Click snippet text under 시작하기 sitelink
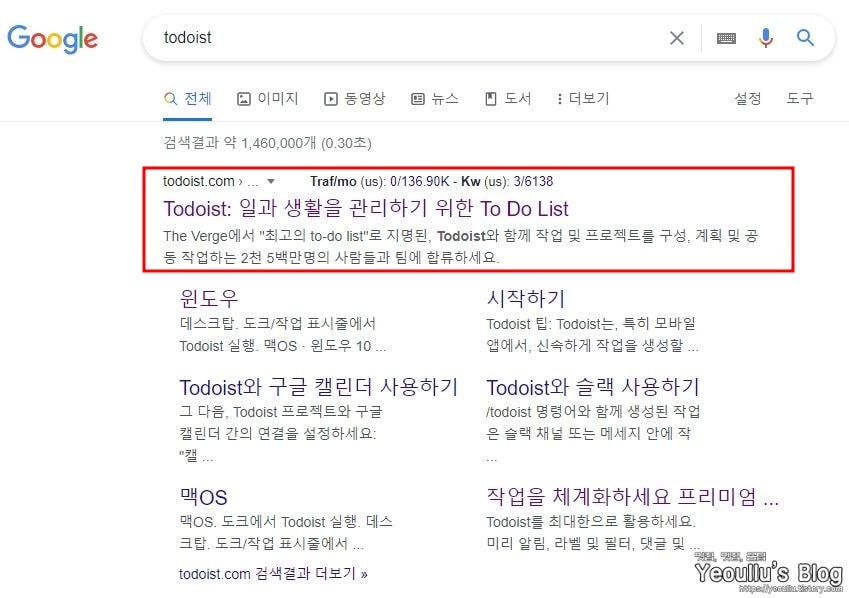This screenshot has height=598, width=849. [x=592, y=335]
